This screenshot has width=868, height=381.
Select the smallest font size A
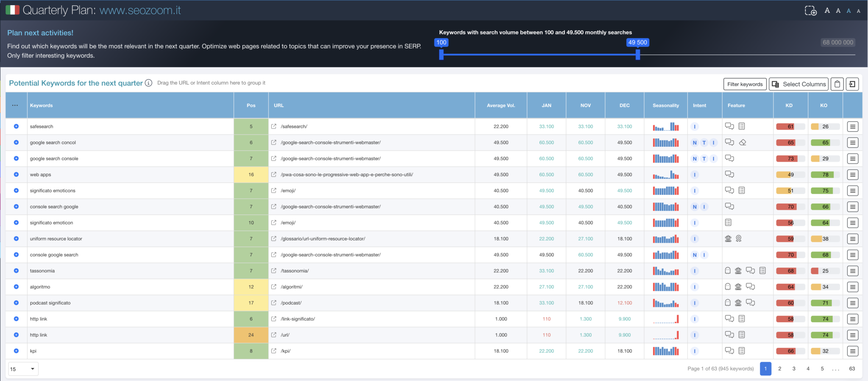(858, 11)
